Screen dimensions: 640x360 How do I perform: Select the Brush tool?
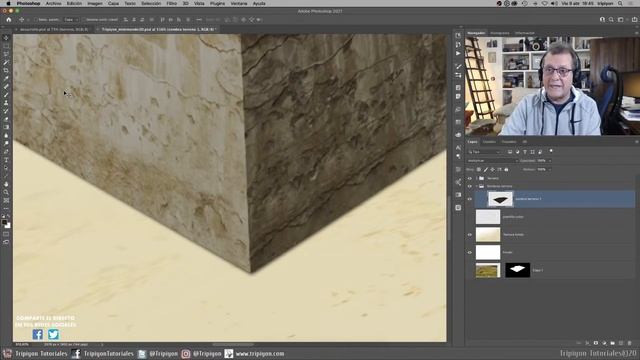pos(6,95)
